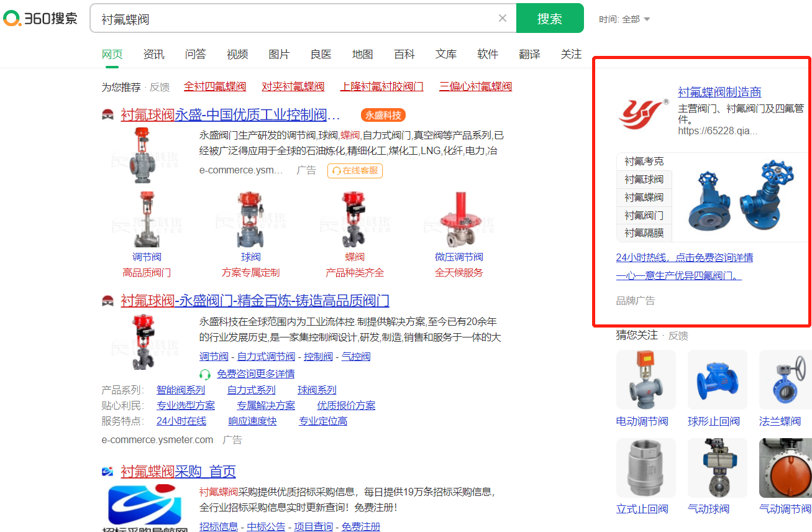Click the 气控阀 sublink
Image resolution: width=812 pixels, height=532 pixels.
coord(356,356)
